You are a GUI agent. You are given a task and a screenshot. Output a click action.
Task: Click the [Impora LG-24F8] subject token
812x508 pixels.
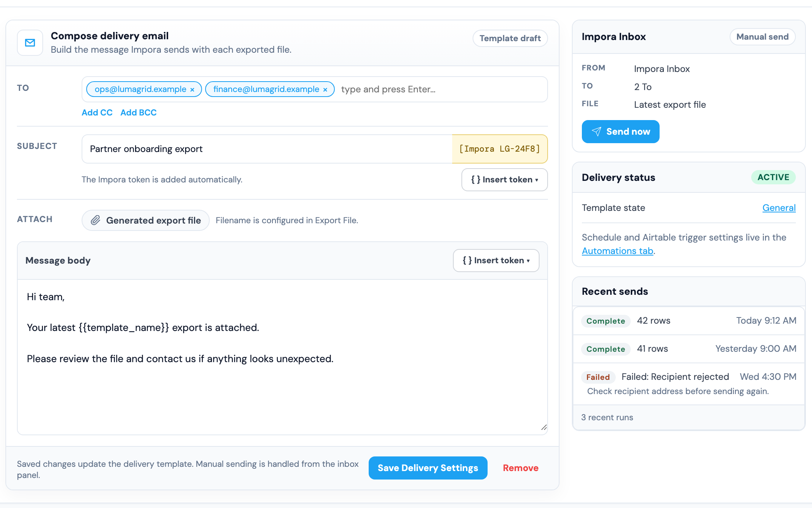click(500, 149)
